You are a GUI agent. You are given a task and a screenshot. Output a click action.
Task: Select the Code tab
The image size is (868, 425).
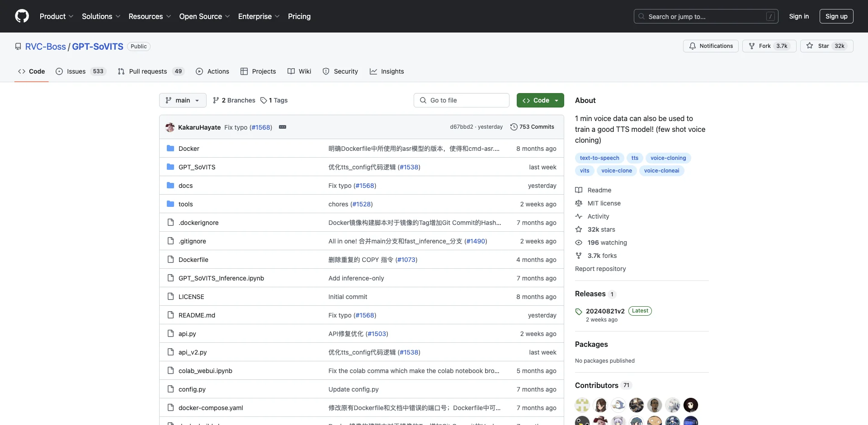pyautogui.click(x=32, y=71)
